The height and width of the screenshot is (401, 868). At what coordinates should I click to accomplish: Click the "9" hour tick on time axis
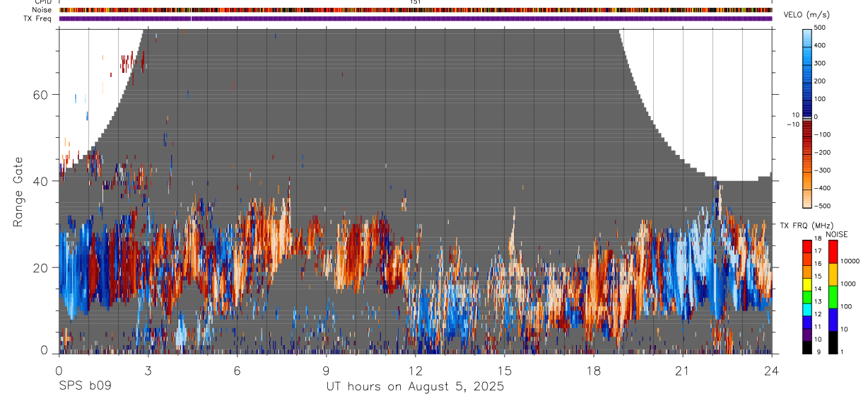click(x=327, y=370)
